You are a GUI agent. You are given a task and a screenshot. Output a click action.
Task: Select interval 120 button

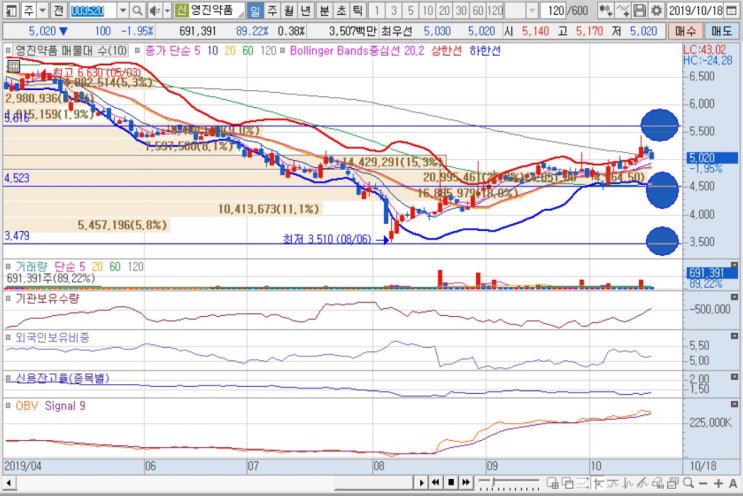[495, 10]
